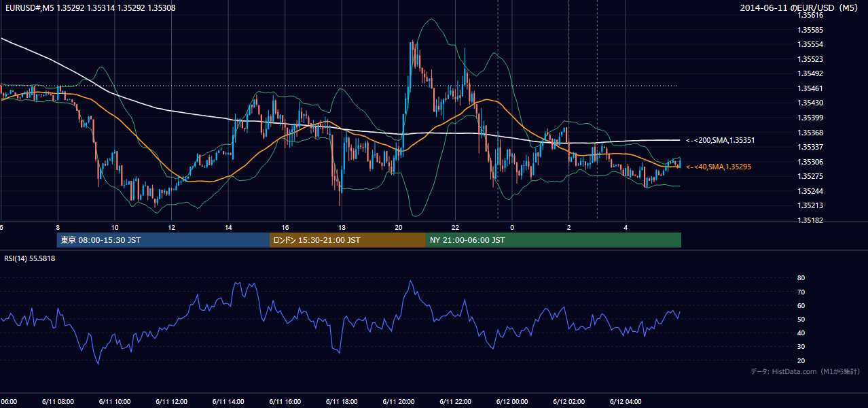The width and height of the screenshot is (868, 408).
Task: Click price axis value 1.35554
Action: [811, 45]
